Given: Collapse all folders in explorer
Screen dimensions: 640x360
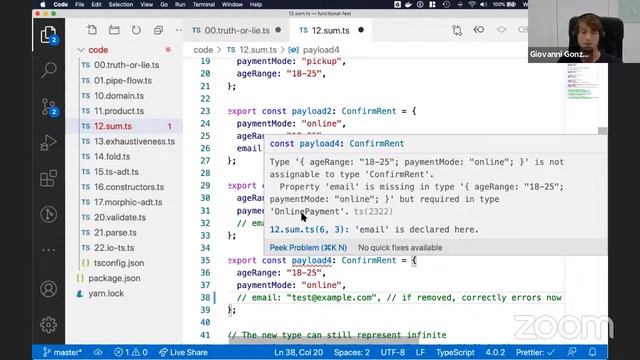Looking at the screenshot, I should [158, 30].
